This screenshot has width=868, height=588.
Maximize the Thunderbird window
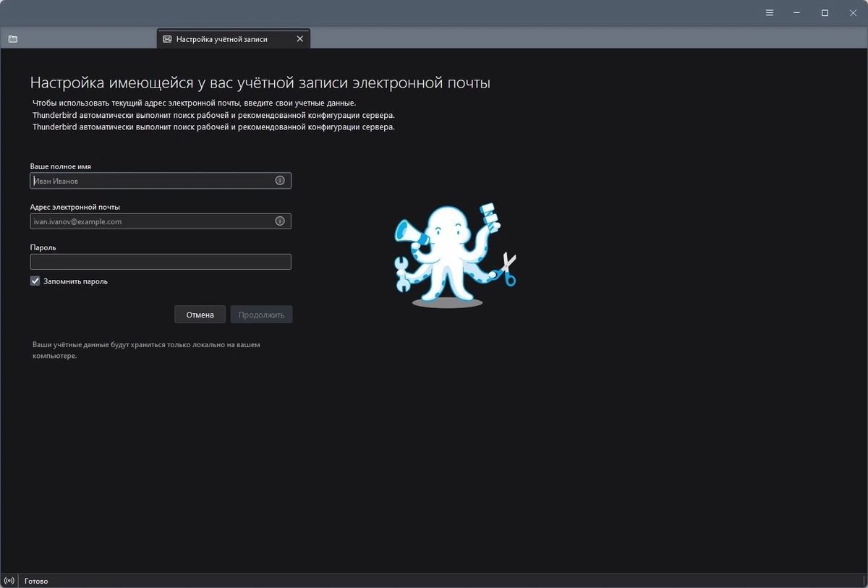coord(825,13)
